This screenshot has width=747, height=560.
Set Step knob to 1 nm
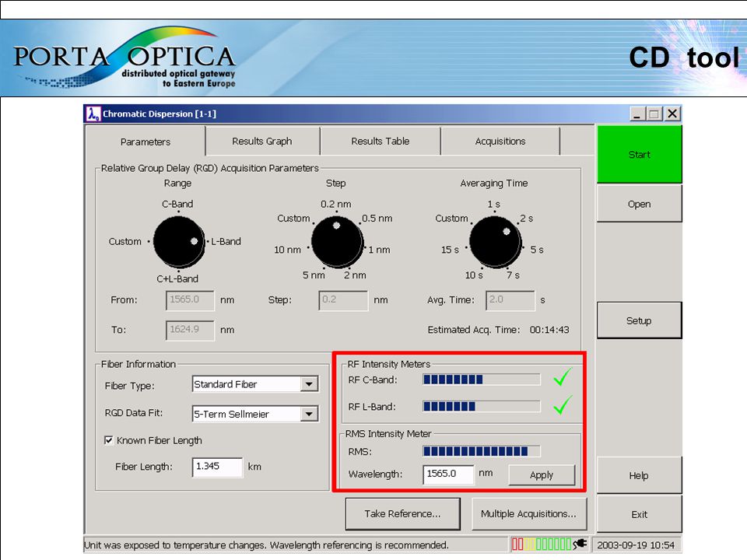379,250
